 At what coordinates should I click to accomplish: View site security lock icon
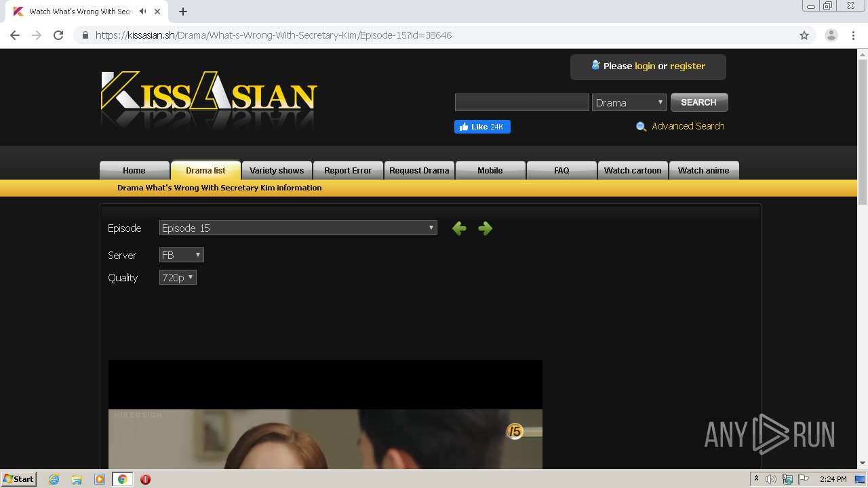click(85, 35)
